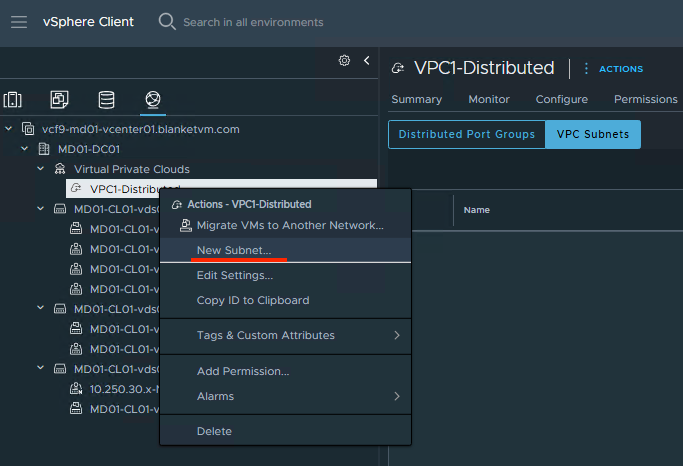The height and width of the screenshot is (466, 683).
Task: Select the VMs and Templates inventory icon
Action: (x=59, y=100)
